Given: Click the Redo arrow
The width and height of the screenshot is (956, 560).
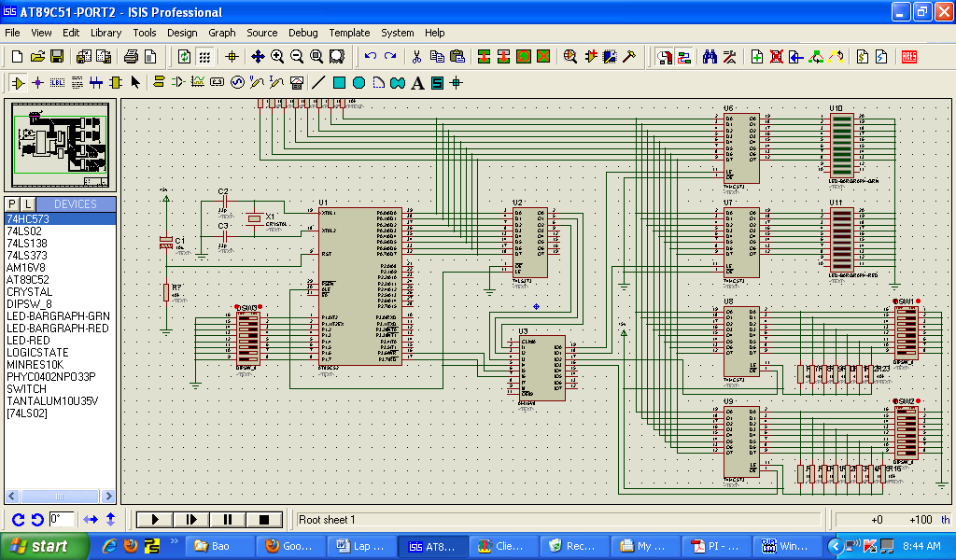Looking at the screenshot, I should (x=390, y=57).
